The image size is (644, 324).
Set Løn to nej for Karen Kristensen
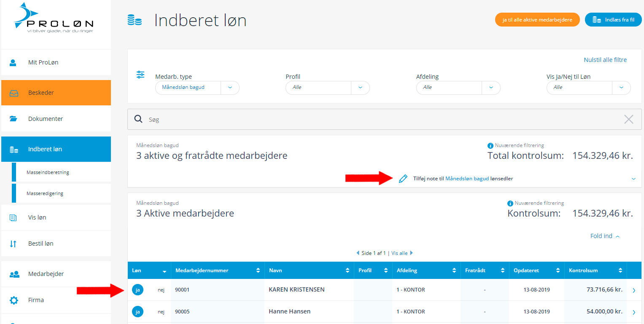pyautogui.click(x=161, y=290)
